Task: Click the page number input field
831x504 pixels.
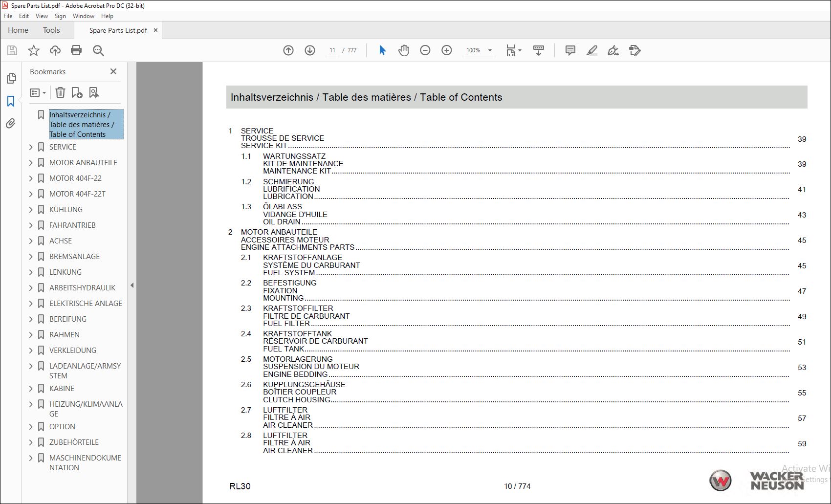Action: (332, 50)
